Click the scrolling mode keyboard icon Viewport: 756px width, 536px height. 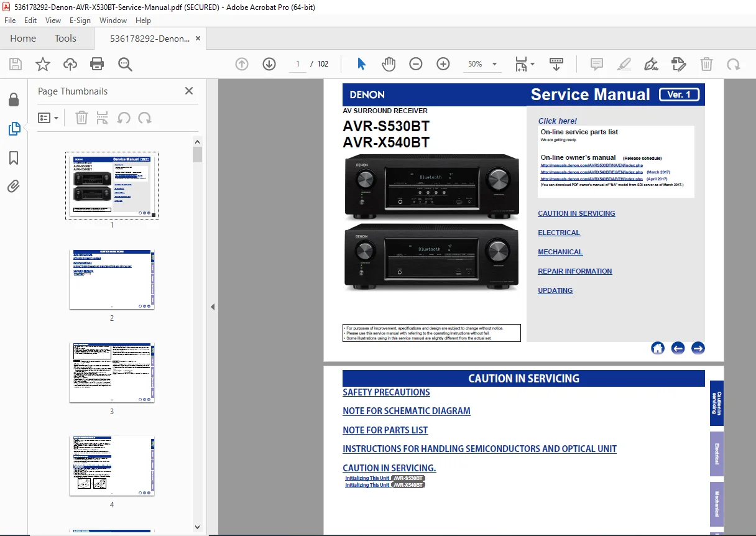click(x=556, y=64)
